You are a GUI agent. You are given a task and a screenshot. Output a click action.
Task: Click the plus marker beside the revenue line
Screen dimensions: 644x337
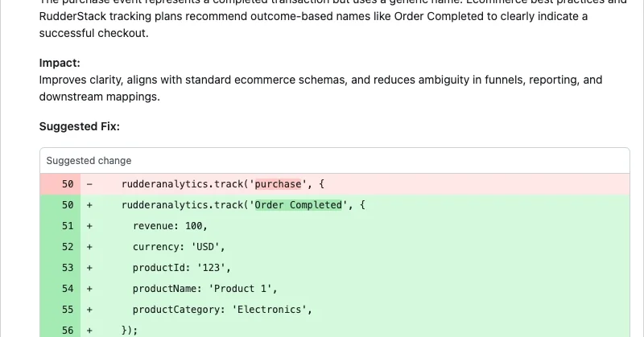(x=89, y=226)
